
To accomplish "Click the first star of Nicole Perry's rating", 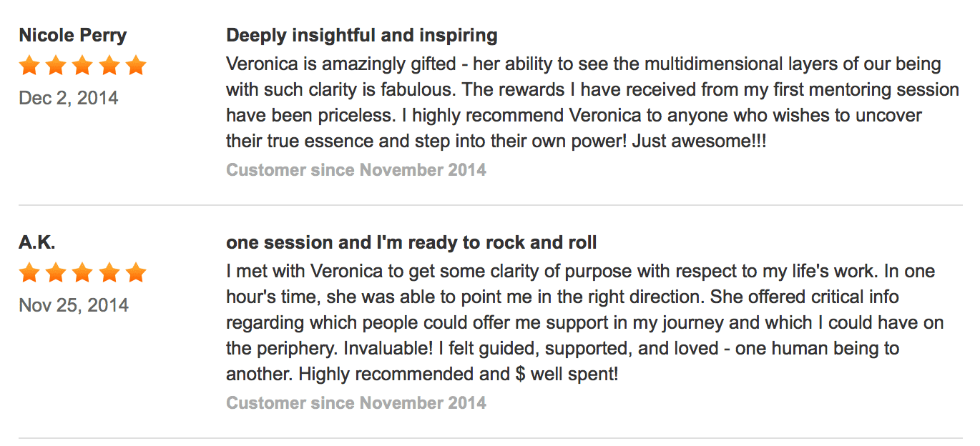I will [x=29, y=66].
